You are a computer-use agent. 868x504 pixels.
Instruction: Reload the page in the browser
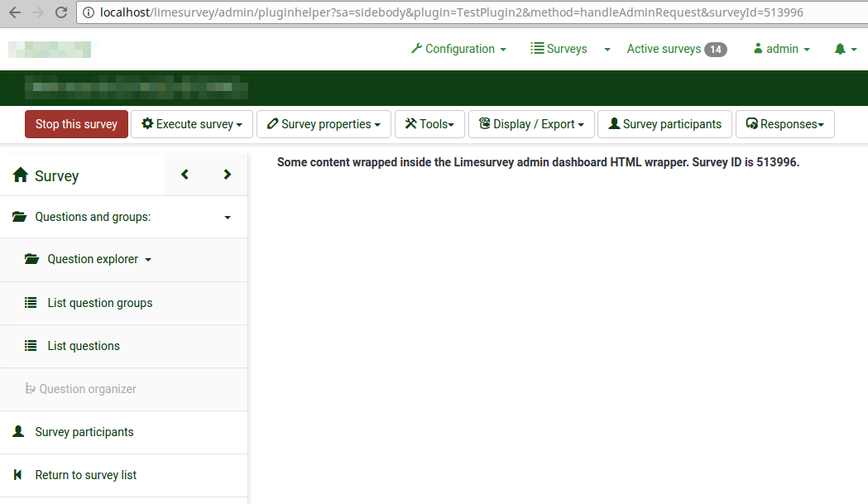61,12
